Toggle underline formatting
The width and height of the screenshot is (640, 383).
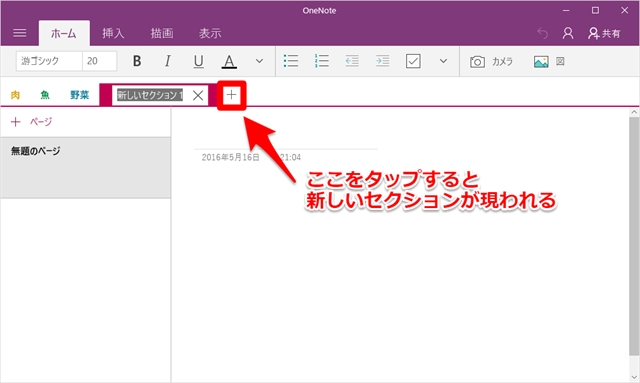tap(198, 62)
